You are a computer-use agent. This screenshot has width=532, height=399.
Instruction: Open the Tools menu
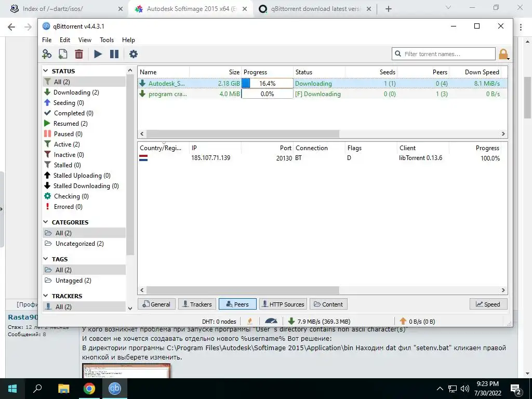coord(107,39)
